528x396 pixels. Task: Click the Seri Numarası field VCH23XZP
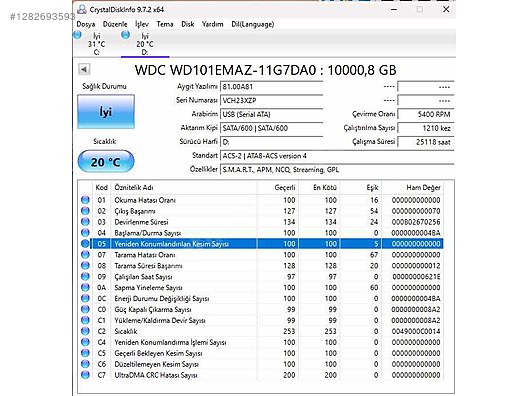pyautogui.click(x=271, y=100)
